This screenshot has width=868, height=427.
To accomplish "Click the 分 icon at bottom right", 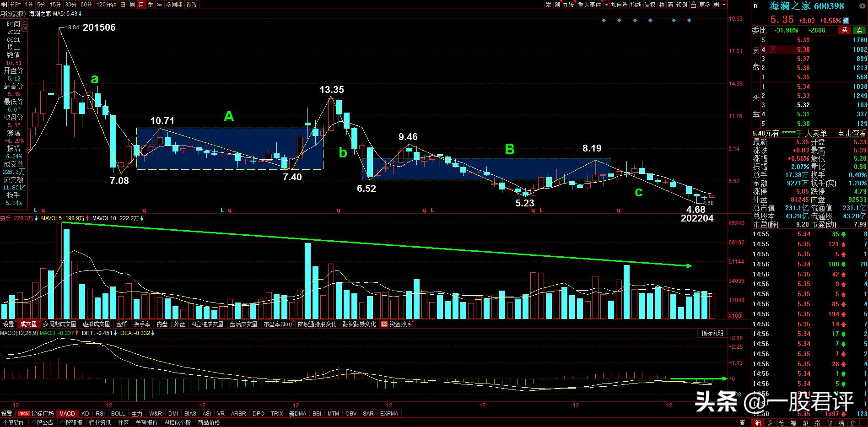I will [x=782, y=423].
